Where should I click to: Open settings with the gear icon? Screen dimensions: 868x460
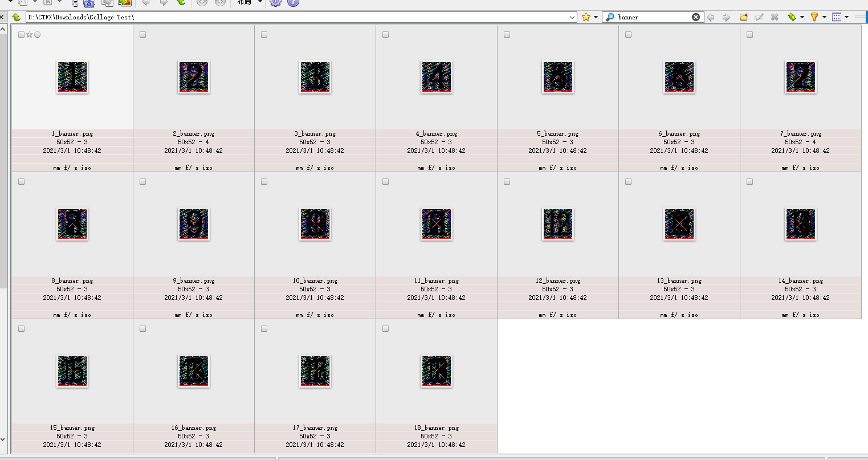[x=275, y=2]
